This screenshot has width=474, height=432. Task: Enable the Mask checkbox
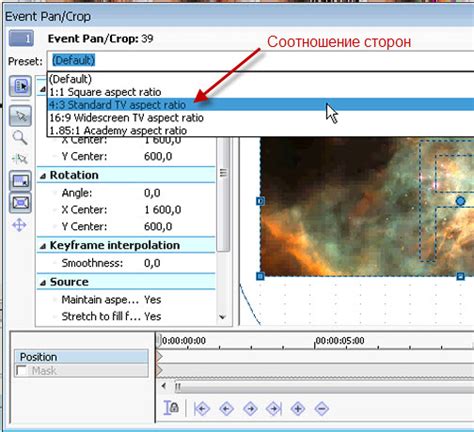pyautogui.click(x=21, y=371)
